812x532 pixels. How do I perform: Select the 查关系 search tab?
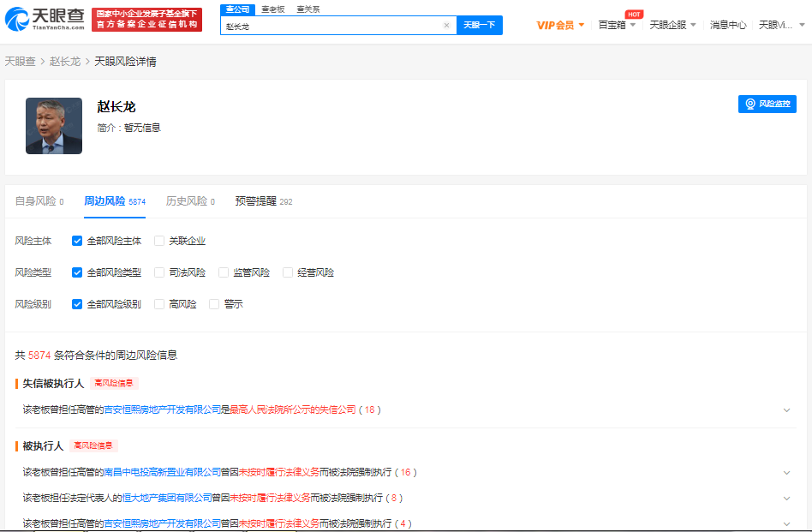click(308, 9)
